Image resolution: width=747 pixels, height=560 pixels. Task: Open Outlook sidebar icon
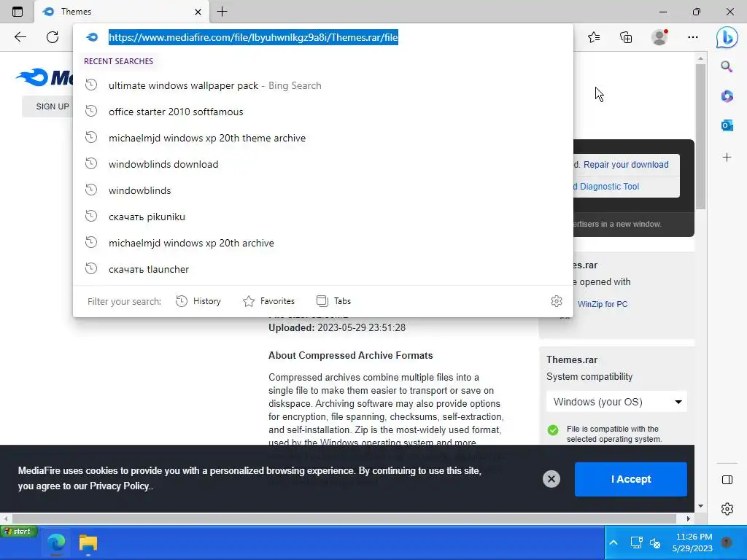pyautogui.click(x=727, y=125)
